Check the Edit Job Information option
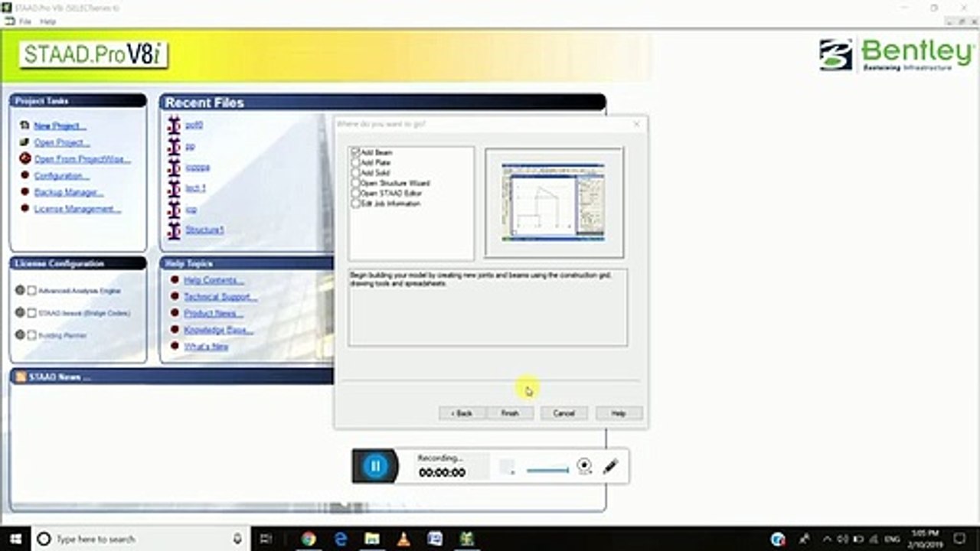The height and width of the screenshot is (551, 980). click(x=354, y=204)
